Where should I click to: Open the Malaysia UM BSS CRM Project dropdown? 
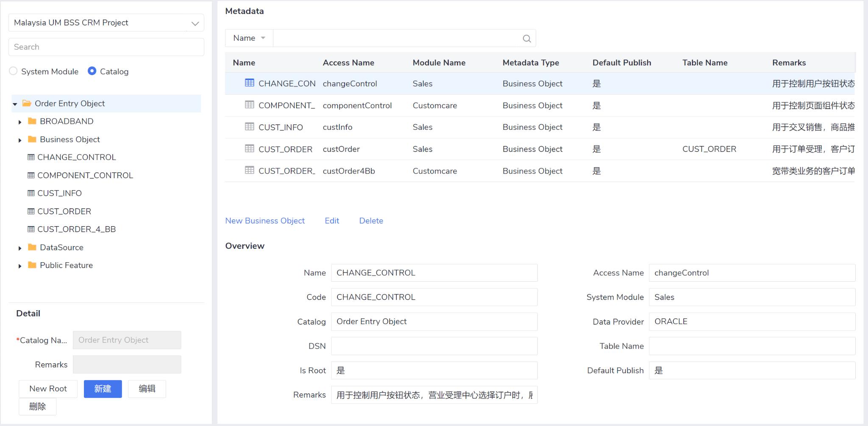click(106, 23)
